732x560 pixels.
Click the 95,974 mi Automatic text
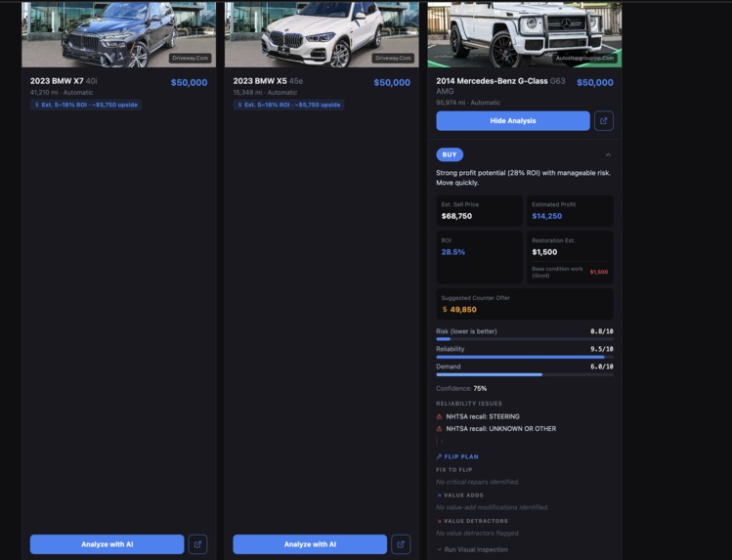(x=468, y=103)
